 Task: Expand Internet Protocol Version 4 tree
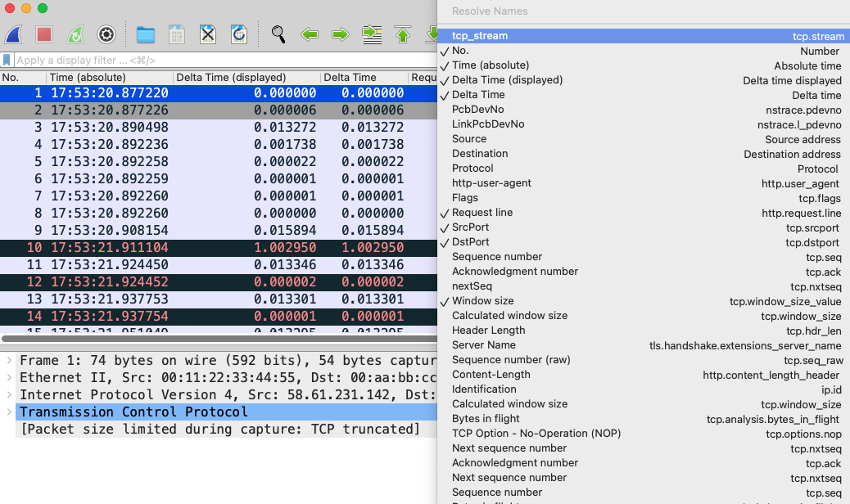[9, 395]
